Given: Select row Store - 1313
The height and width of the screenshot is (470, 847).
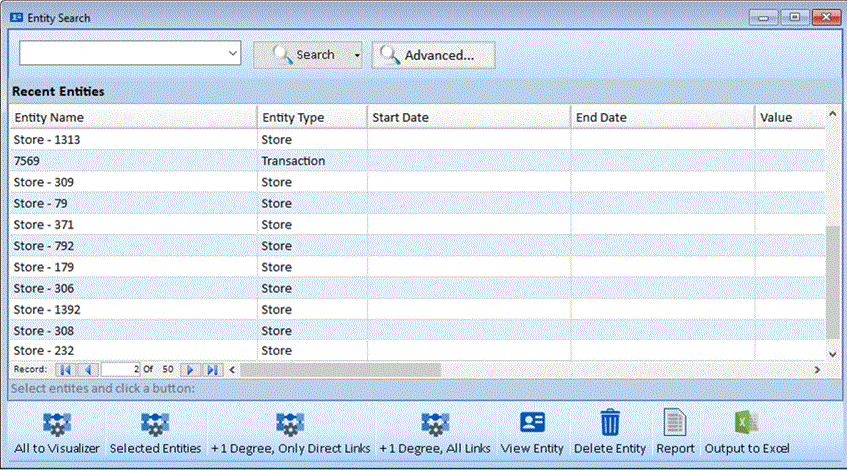Looking at the screenshot, I should click(x=417, y=139).
